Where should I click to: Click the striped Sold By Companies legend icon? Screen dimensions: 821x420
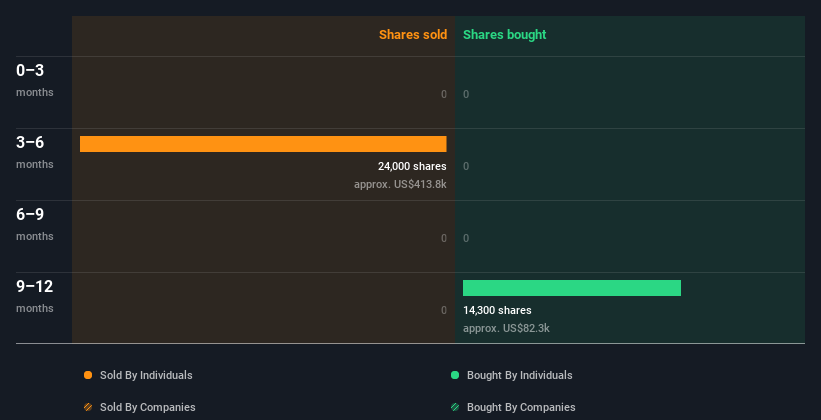(x=88, y=407)
